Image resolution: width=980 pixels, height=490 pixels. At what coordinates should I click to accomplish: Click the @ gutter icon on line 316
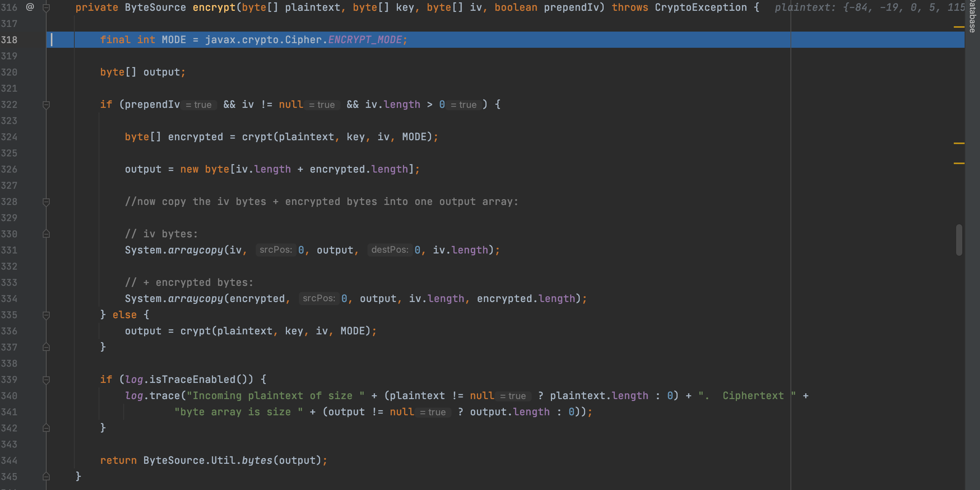pos(30,7)
